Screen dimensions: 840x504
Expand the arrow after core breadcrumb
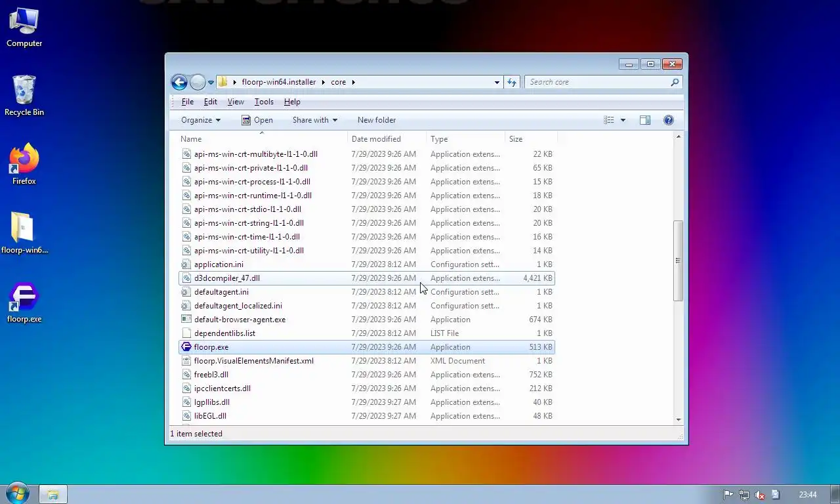pyautogui.click(x=353, y=82)
